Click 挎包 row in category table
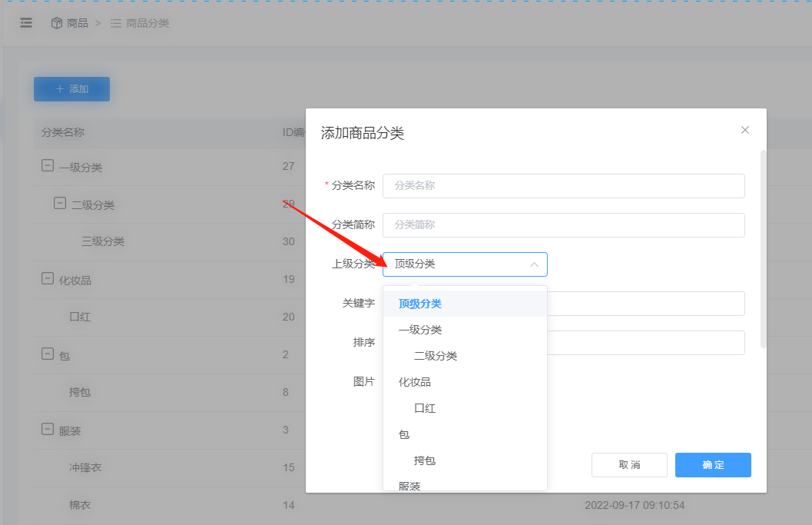This screenshot has width=812, height=525. [x=80, y=392]
